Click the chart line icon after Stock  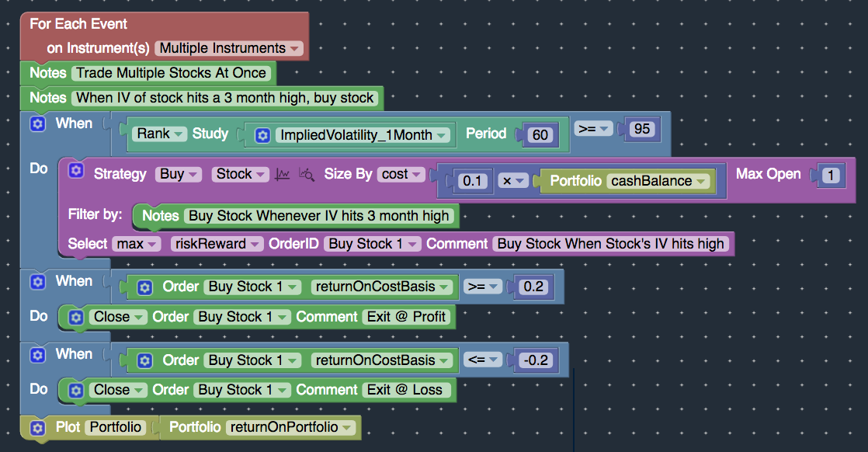[283, 175]
